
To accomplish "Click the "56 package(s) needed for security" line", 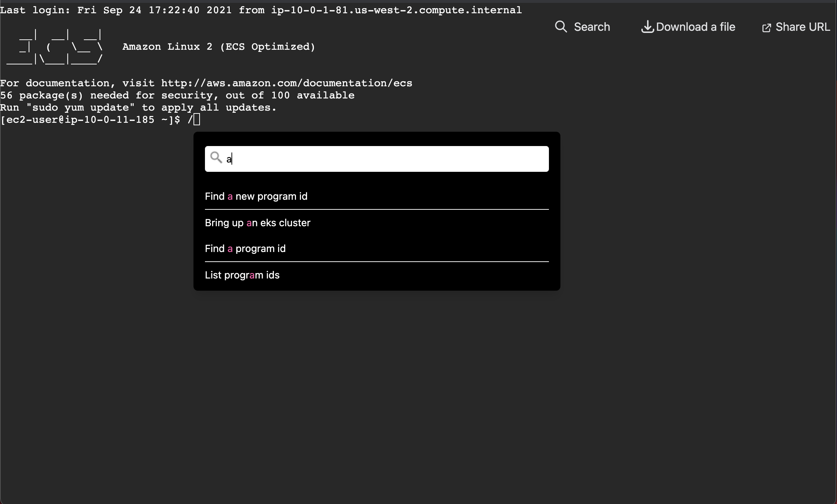I will point(177,95).
